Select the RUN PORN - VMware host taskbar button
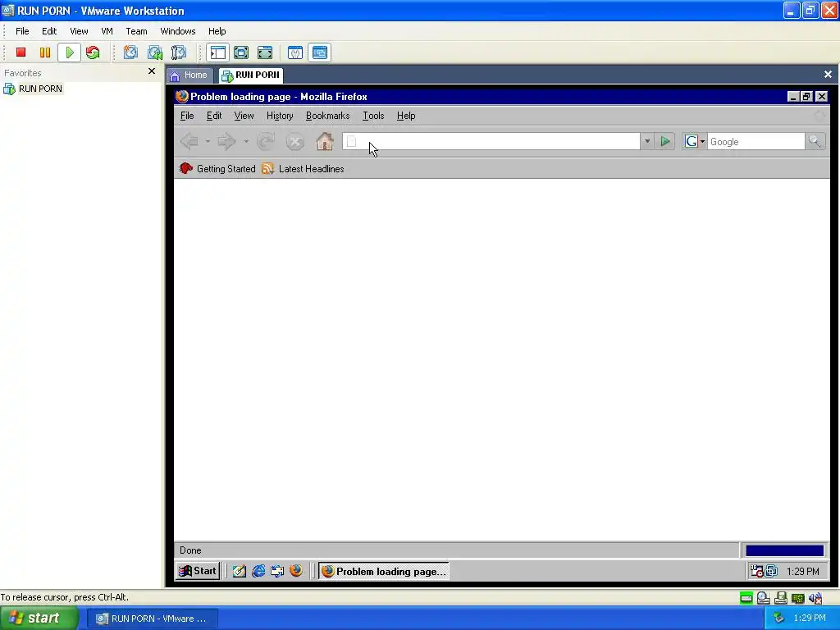 click(152, 619)
